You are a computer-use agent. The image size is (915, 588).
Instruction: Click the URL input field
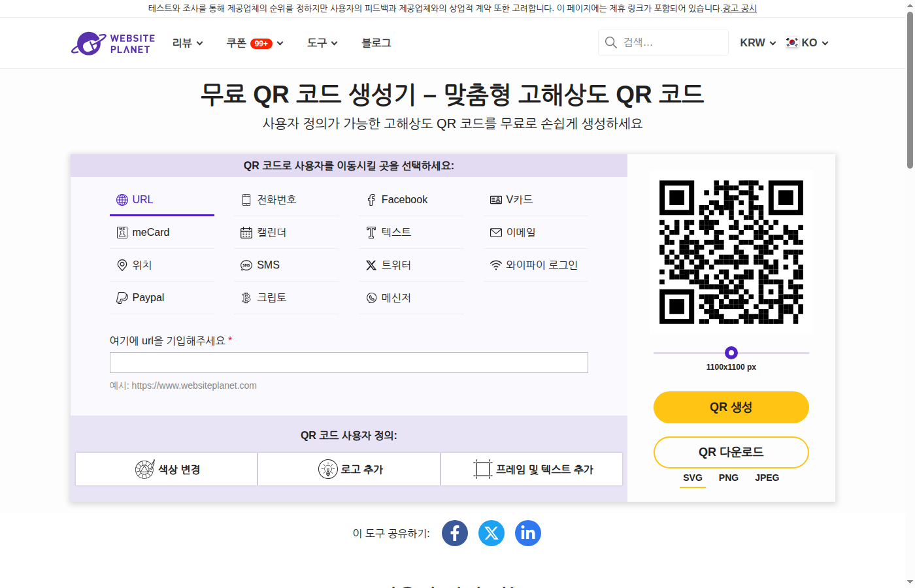[x=348, y=362]
